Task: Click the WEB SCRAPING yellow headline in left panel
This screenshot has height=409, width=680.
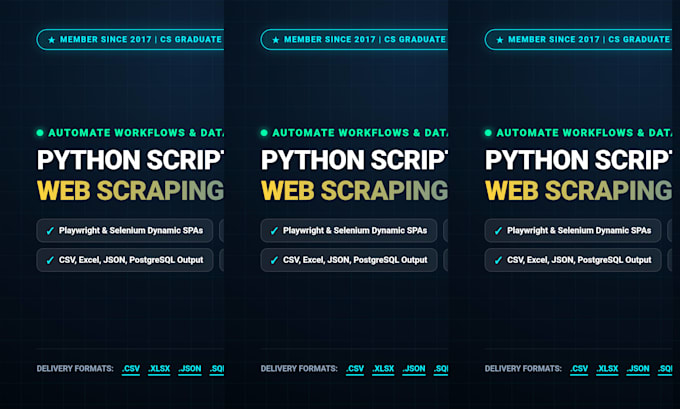Action: (x=131, y=191)
